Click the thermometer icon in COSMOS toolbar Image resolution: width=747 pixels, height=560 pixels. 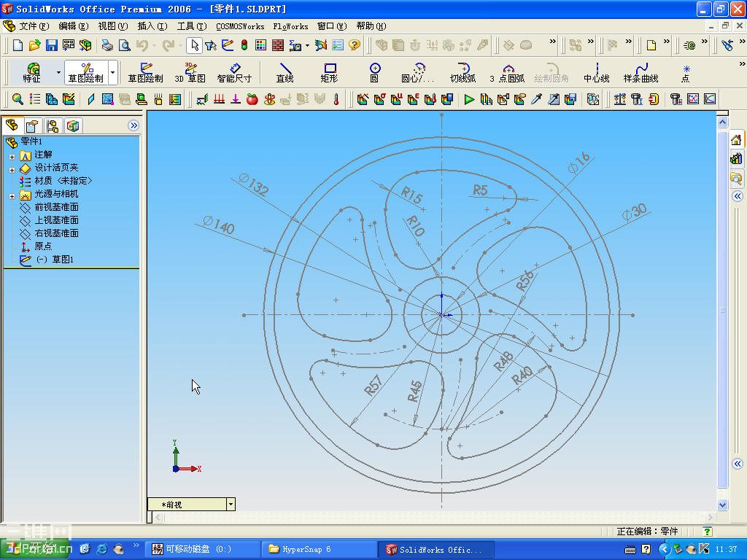coord(336,99)
